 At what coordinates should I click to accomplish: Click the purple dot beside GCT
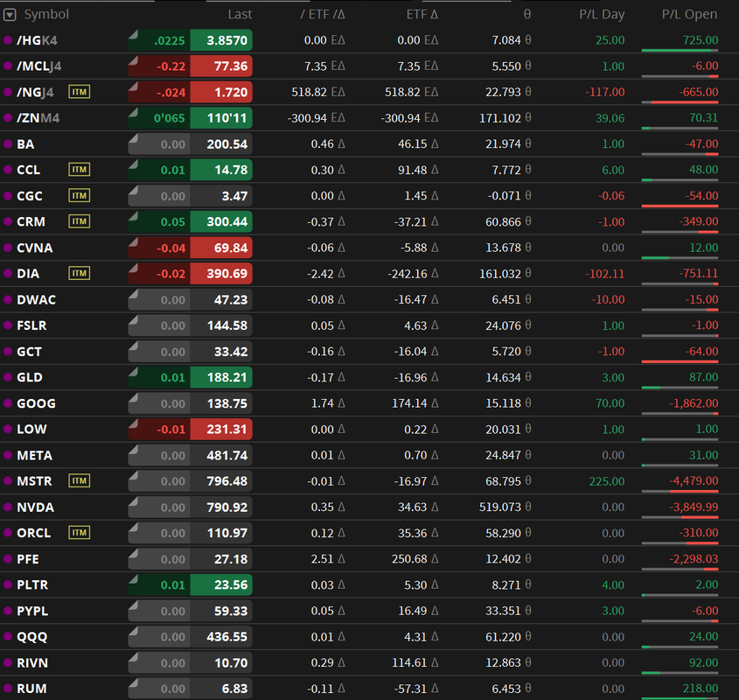[x=8, y=352]
